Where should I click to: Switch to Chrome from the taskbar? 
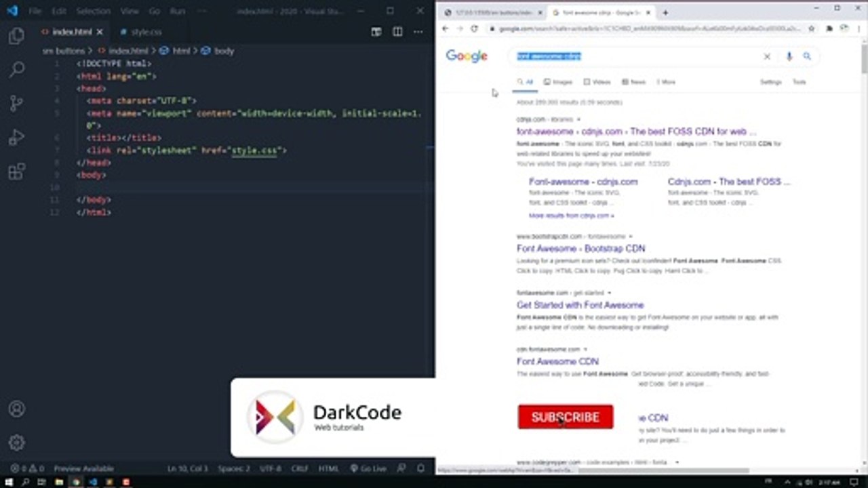click(76, 482)
